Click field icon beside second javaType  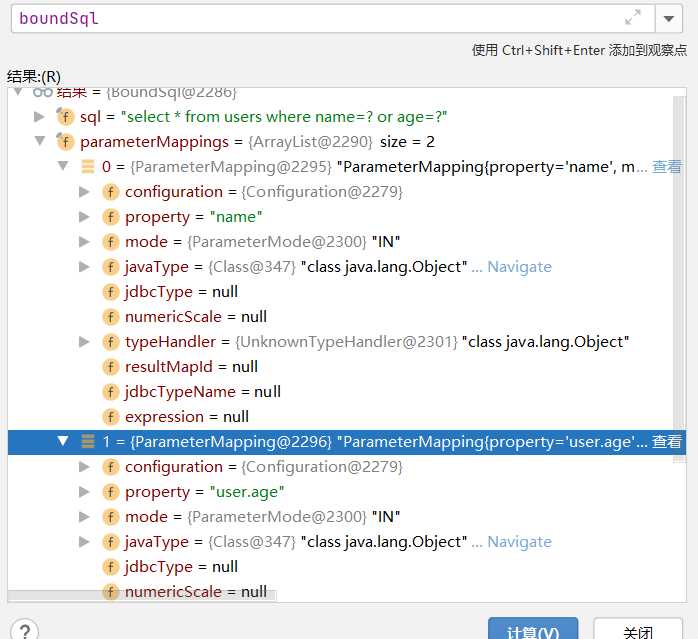[x=110, y=542]
